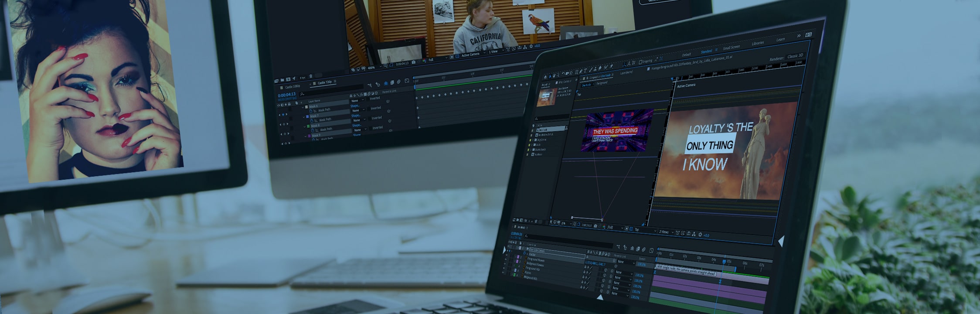Create new folder in iMac project panel
This screenshot has width=980, height=314.
pyautogui.click(x=282, y=80)
